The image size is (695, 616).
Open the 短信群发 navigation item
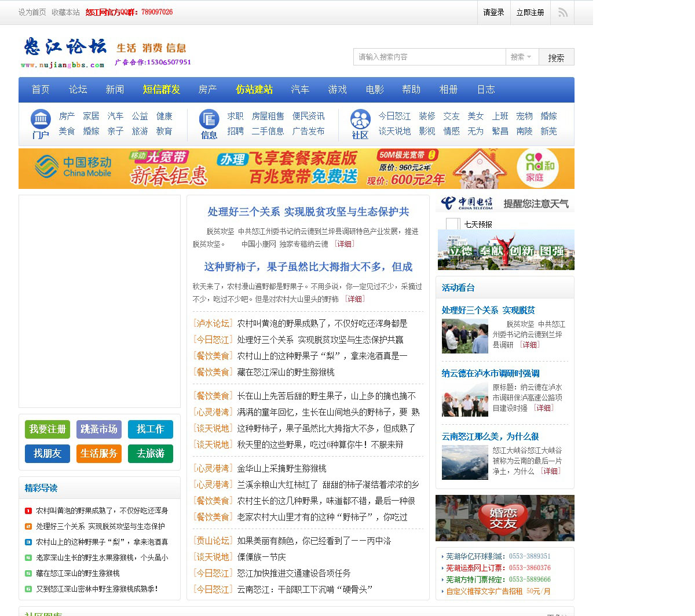162,89
